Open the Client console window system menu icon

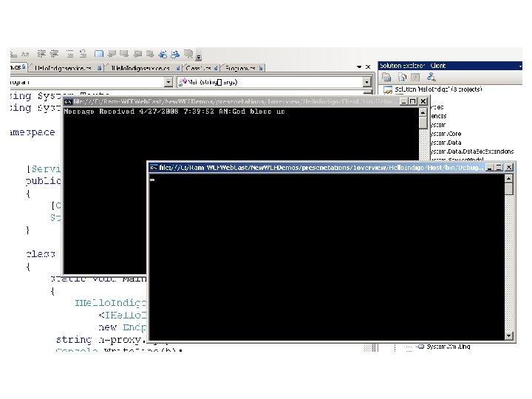point(68,101)
